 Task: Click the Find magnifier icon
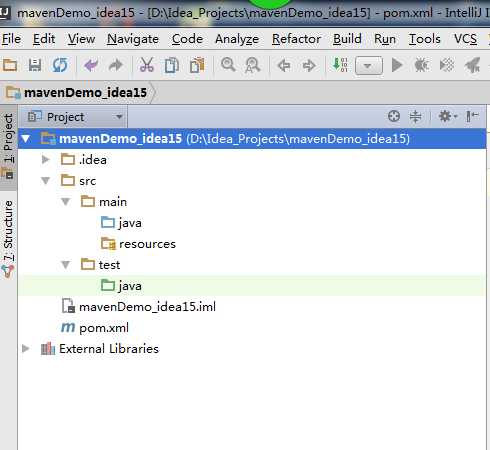(x=228, y=64)
